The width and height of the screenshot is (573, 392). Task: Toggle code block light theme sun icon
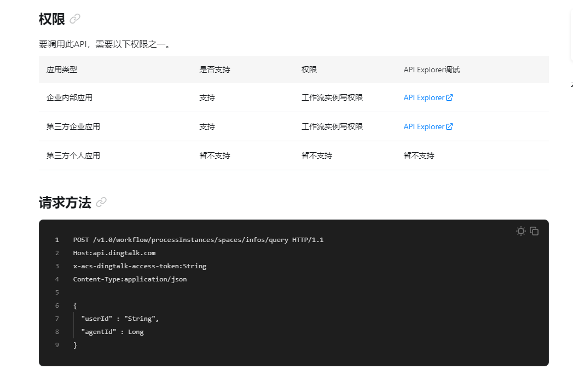pyautogui.click(x=521, y=231)
